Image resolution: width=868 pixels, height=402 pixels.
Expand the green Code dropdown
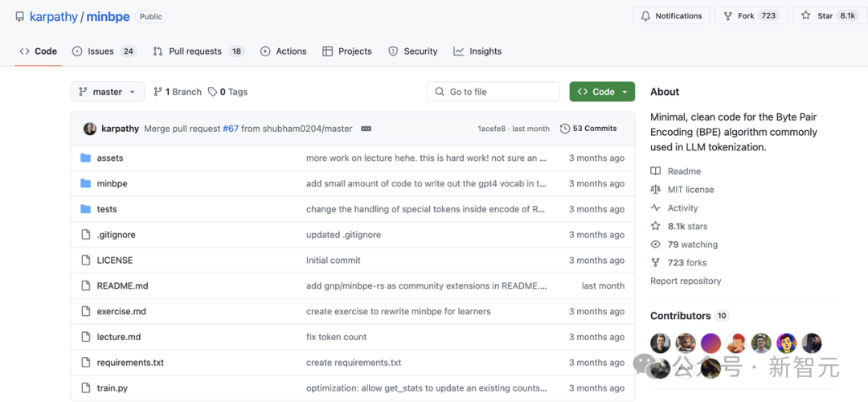602,92
